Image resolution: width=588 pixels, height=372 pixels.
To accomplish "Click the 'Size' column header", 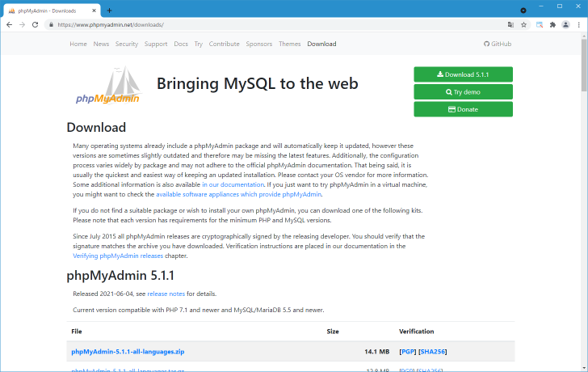I will tap(333, 332).
